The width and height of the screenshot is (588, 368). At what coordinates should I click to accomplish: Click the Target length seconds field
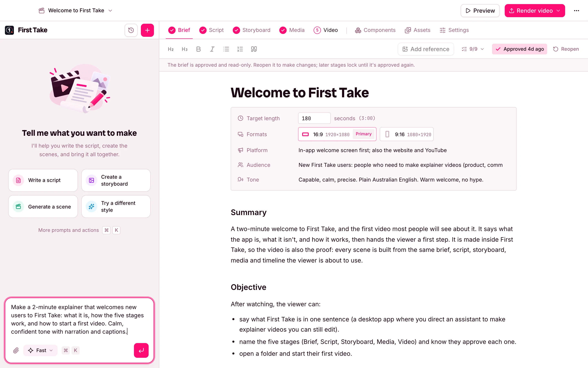tap(314, 118)
